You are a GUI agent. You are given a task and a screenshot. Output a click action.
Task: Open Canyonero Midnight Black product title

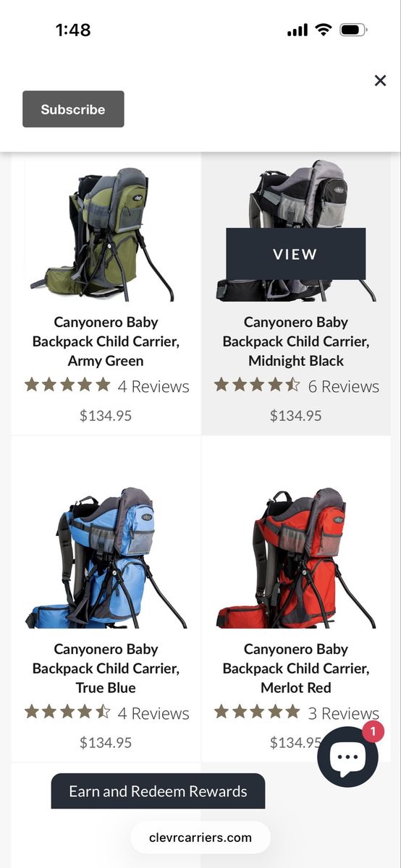[x=296, y=341]
